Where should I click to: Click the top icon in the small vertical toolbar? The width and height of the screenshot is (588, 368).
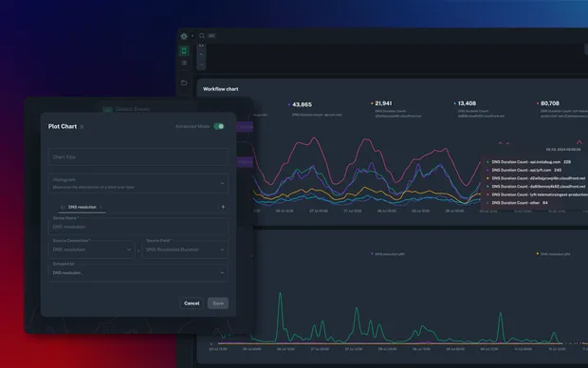pyautogui.click(x=201, y=46)
